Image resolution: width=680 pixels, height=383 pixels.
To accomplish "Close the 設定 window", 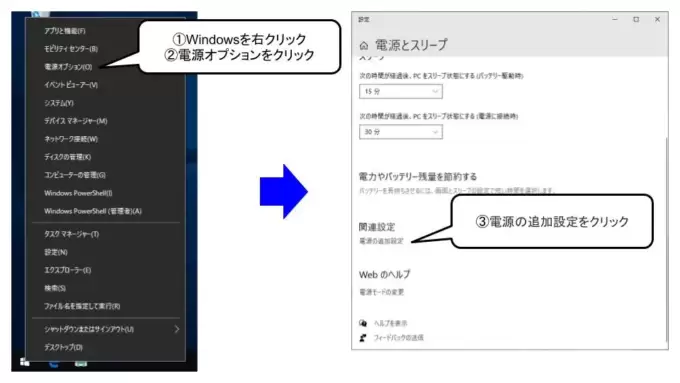I will 657,20.
